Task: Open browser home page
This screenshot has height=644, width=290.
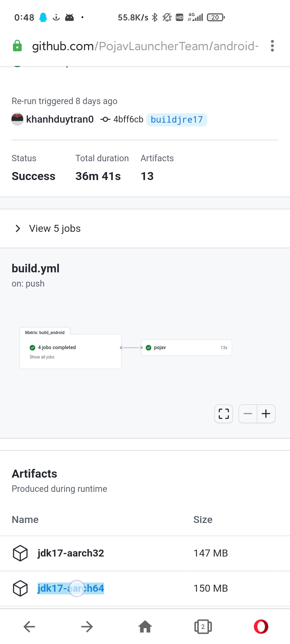Action: 145,627
